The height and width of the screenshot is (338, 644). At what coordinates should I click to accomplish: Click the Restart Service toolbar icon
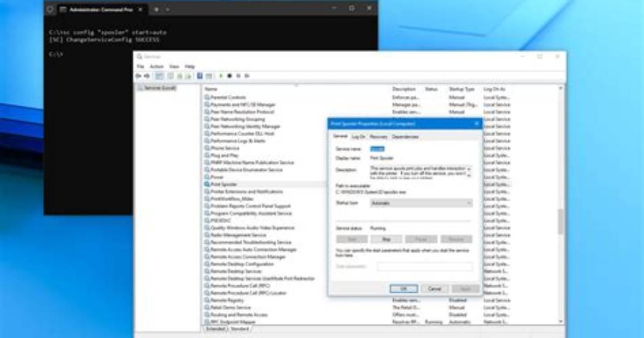click(247, 76)
